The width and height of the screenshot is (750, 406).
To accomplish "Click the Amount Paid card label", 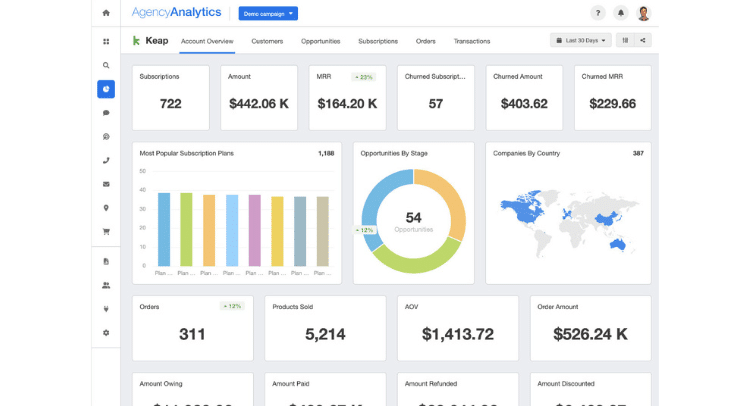I will [291, 384].
